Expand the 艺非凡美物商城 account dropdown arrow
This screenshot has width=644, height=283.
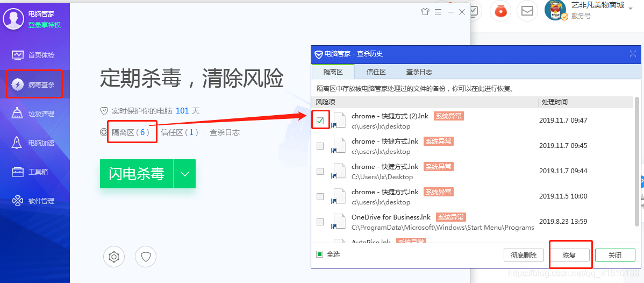coord(631,8)
